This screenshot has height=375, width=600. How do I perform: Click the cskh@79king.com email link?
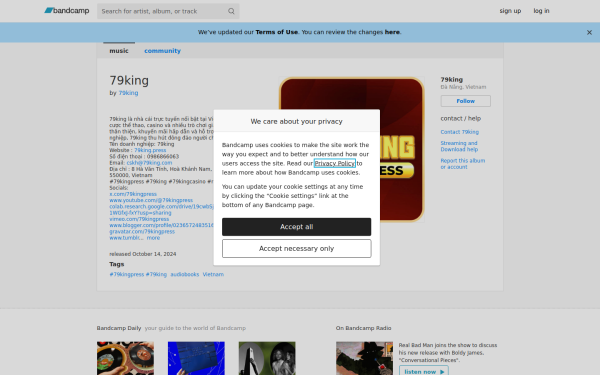tap(149, 163)
